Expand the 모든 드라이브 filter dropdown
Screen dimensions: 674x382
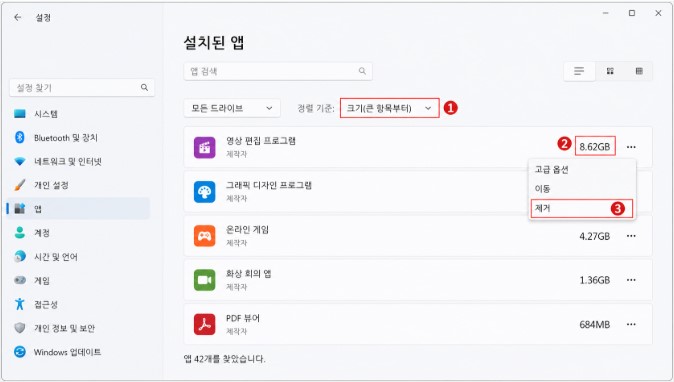(x=232, y=108)
